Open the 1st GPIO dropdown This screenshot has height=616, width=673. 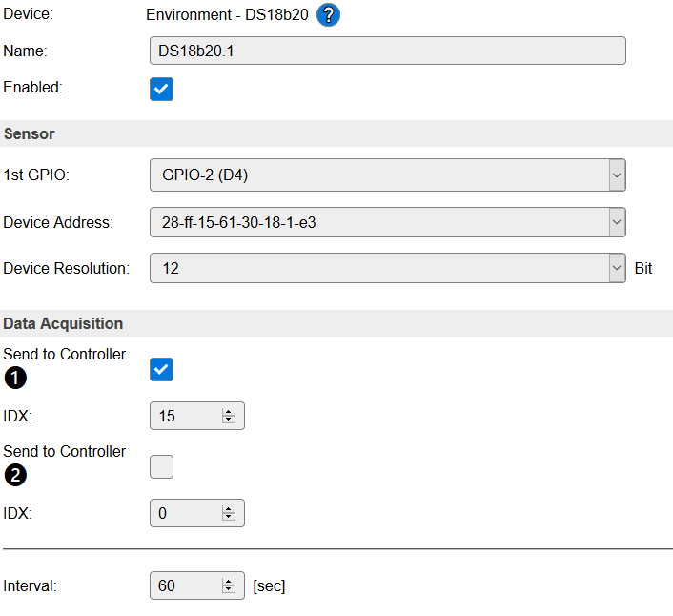pyautogui.click(x=388, y=175)
